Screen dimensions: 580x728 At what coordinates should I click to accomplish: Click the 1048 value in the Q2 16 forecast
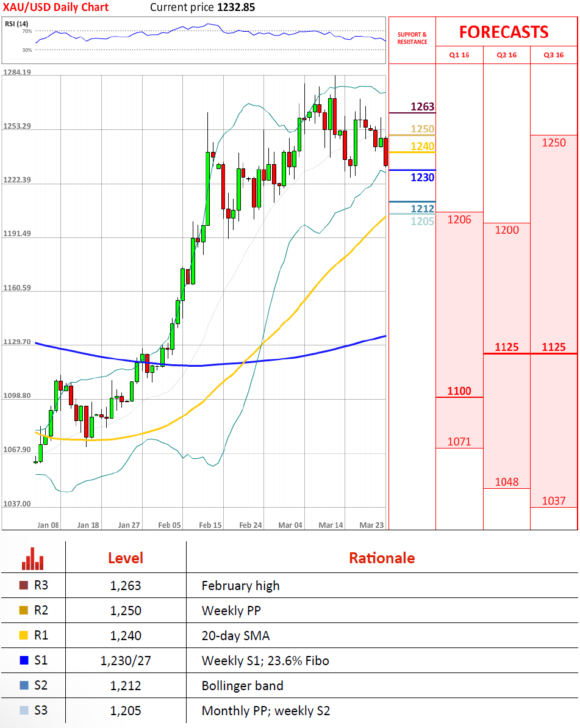(x=507, y=481)
